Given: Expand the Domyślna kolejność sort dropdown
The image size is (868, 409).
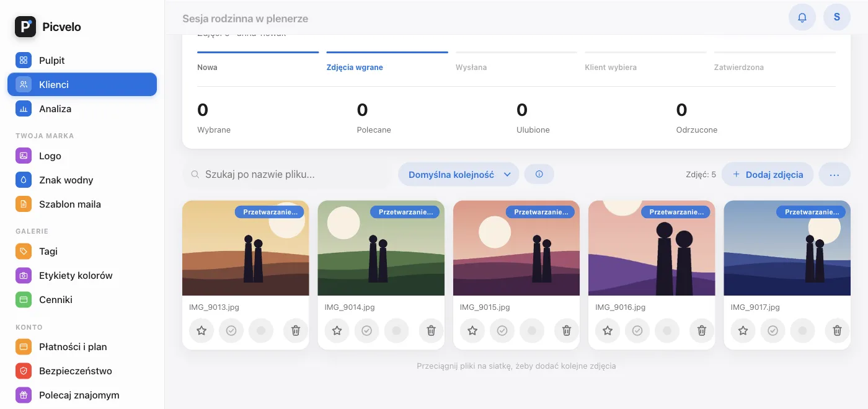Looking at the screenshot, I should point(459,175).
